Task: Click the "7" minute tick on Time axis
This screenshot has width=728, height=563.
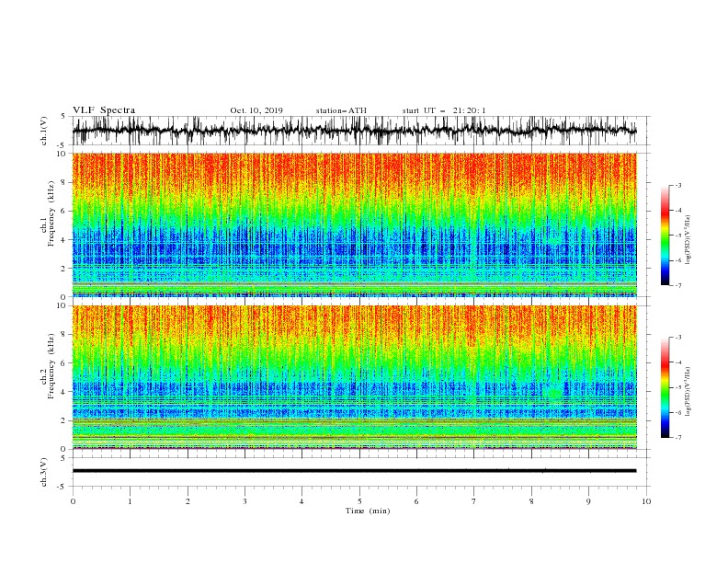Action: tap(474, 501)
